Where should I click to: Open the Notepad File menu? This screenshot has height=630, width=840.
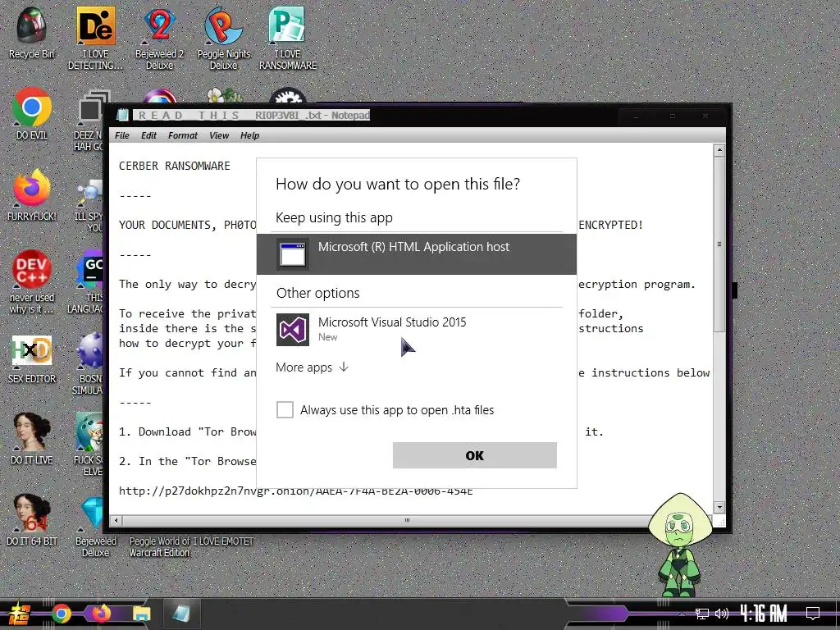pos(122,135)
